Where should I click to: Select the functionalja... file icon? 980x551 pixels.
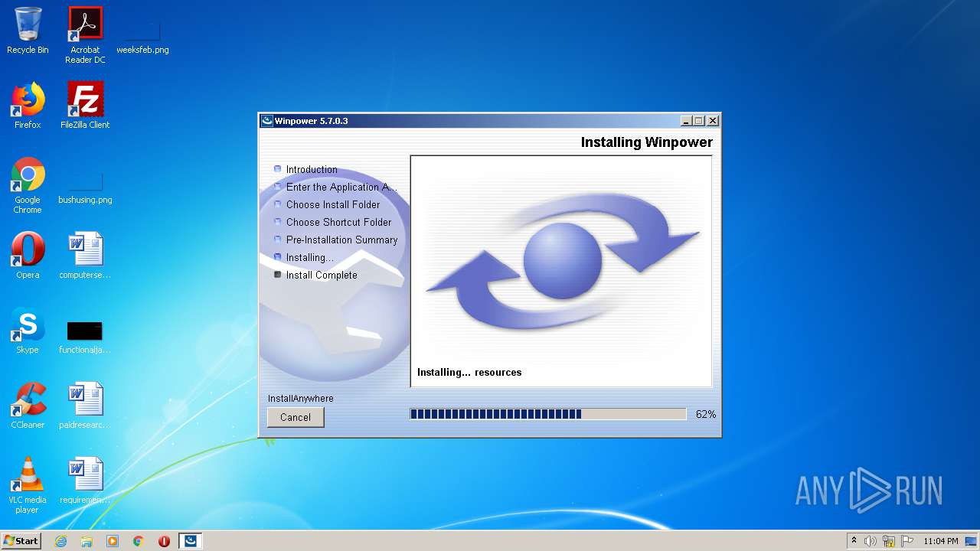[85, 337]
